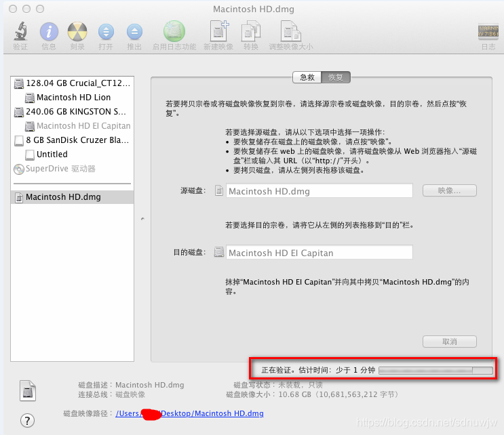The height and width of the screenshot is (435, 504).
Task: Select Macintosh HD El Capitan volume in sidebar
Action: click(x=73, y=126)
